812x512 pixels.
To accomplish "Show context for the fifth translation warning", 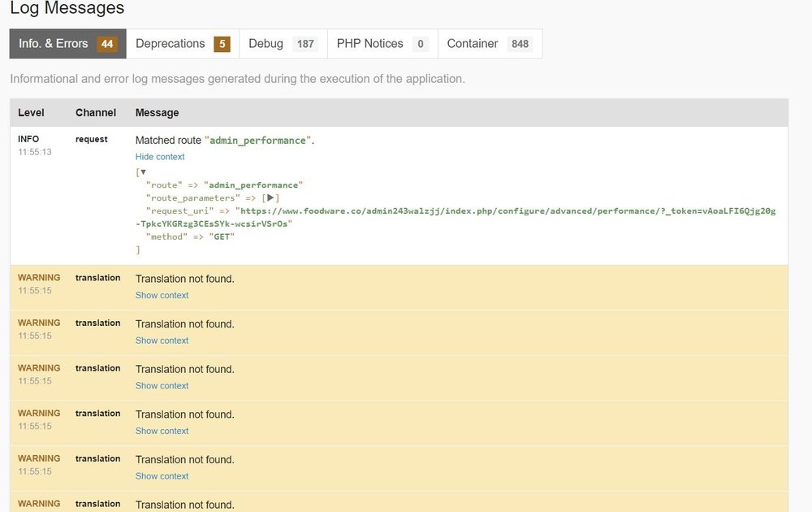I will pos(162,476).
